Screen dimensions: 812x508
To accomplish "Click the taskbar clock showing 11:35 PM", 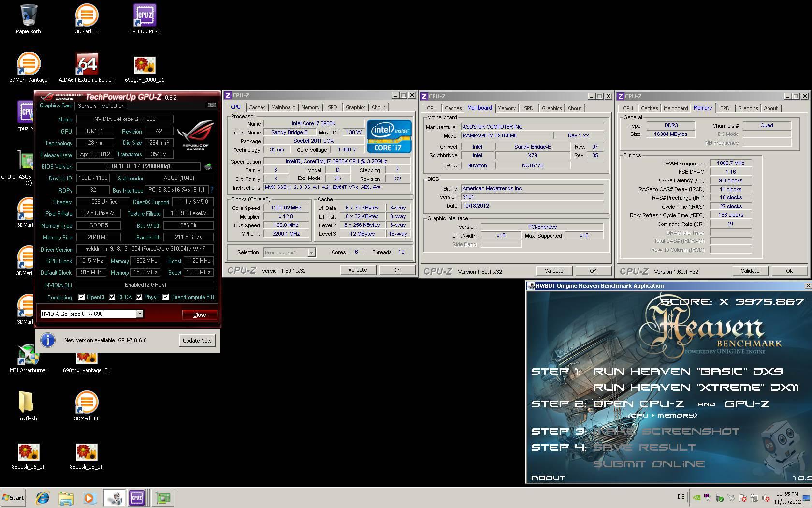I will click(x=787, y=498).
